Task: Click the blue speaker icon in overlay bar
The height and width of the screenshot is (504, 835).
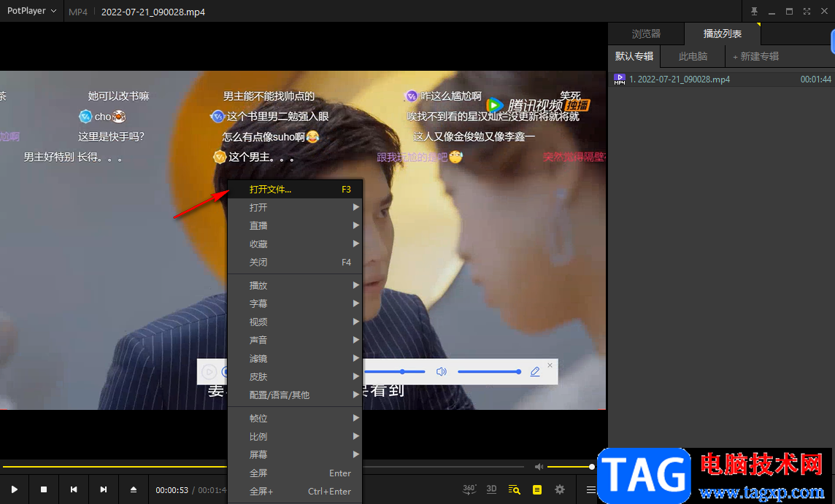Action: pyautogui.click(x=442, y=371)
